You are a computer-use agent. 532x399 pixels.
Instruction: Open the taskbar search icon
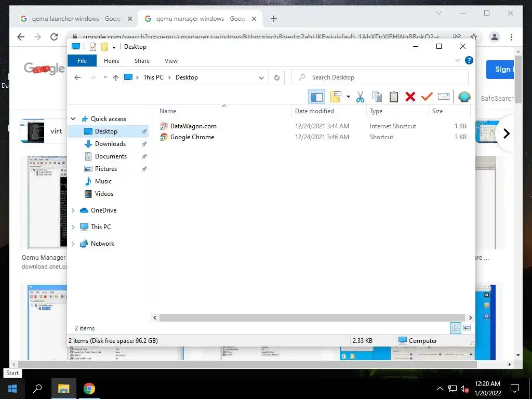tap(37, 388)
